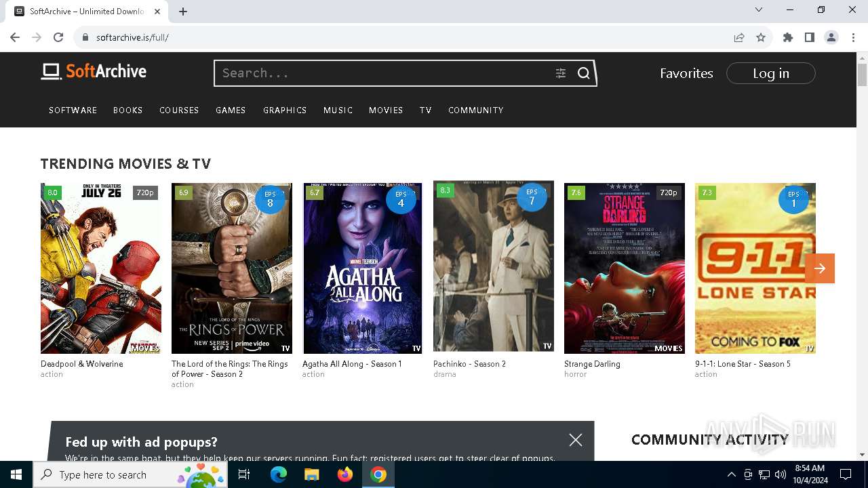Open Windows Start menu
The height and width of the screenshot is (488, 868).
coord(16,474)
